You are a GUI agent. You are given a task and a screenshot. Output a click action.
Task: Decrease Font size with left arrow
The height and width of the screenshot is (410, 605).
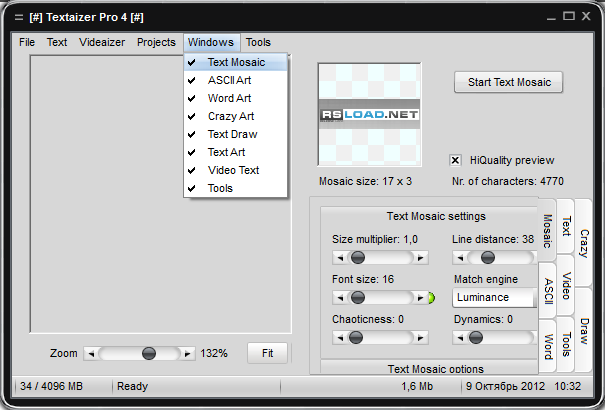[x=340, y=297]
